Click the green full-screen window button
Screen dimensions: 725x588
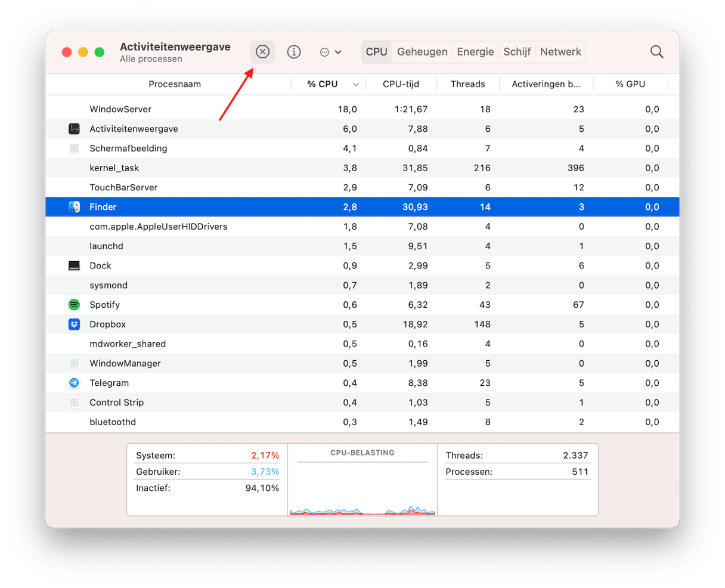point(100,52)
